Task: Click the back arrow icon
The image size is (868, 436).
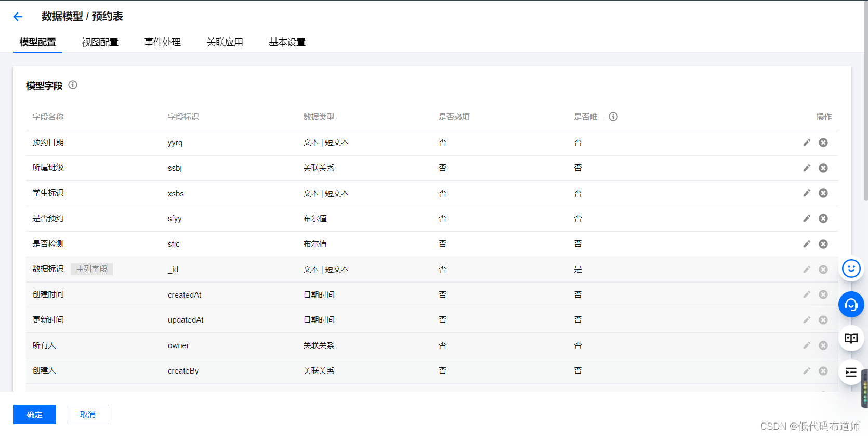Action: click(x=18, y=17)
